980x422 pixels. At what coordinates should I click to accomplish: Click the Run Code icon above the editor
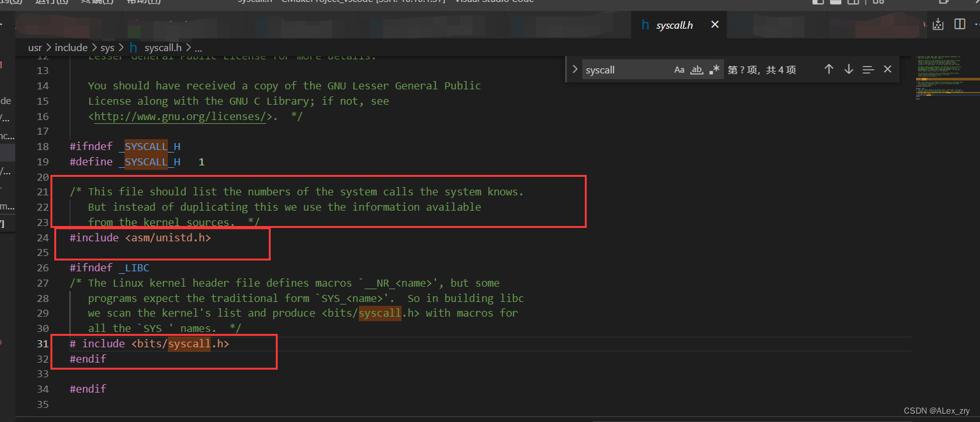(x=938, y=24)
